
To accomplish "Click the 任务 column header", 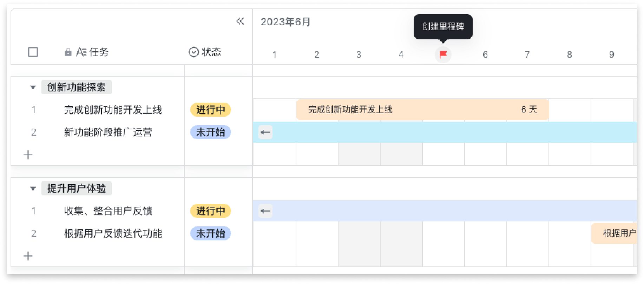I will pyautogui.click(x=99, y=52).
